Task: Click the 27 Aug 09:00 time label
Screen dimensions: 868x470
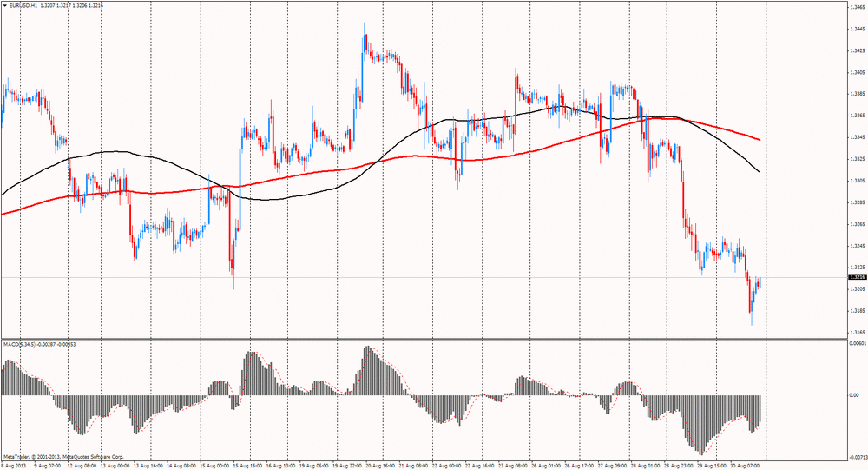Action: pyautogui.click(x=614, y=466)
